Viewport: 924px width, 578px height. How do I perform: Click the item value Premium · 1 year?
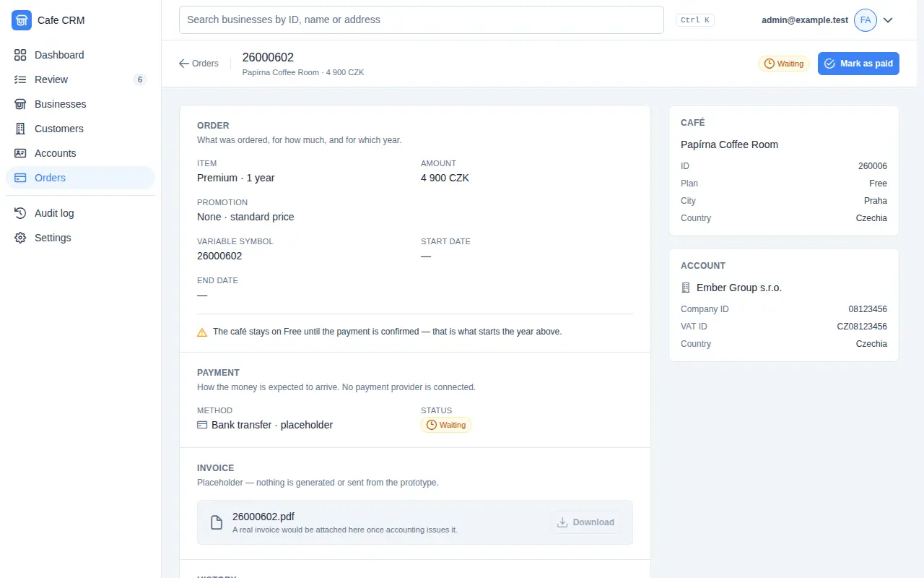(x=236, y=178)
